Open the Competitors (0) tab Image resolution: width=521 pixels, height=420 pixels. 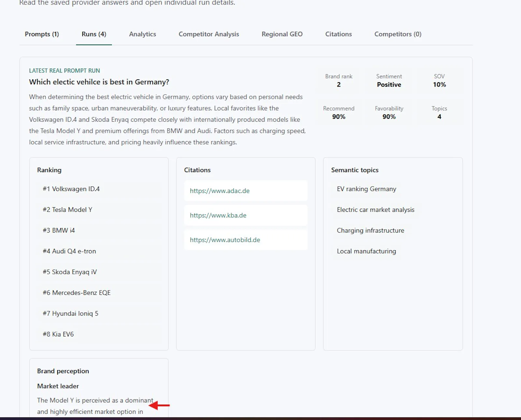point(398,34)
